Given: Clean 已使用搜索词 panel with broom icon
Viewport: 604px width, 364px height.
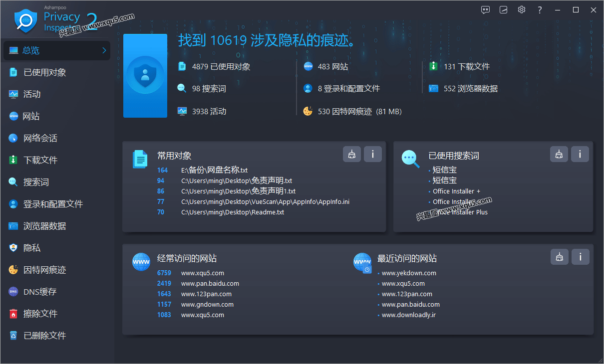Looking at the screenshot, I should pyautogui.click(x=559, y=155).
